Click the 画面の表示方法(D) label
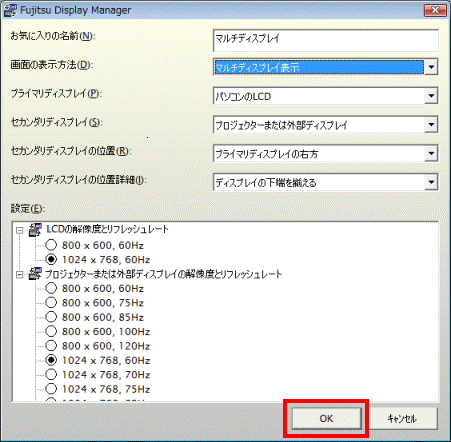 coord(52,65)
